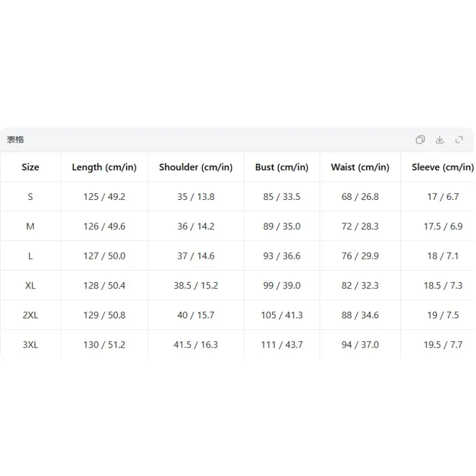Select cell with bust 105 / 41.3
This screenshot has height=476, width=476.
tap(281, 315)
